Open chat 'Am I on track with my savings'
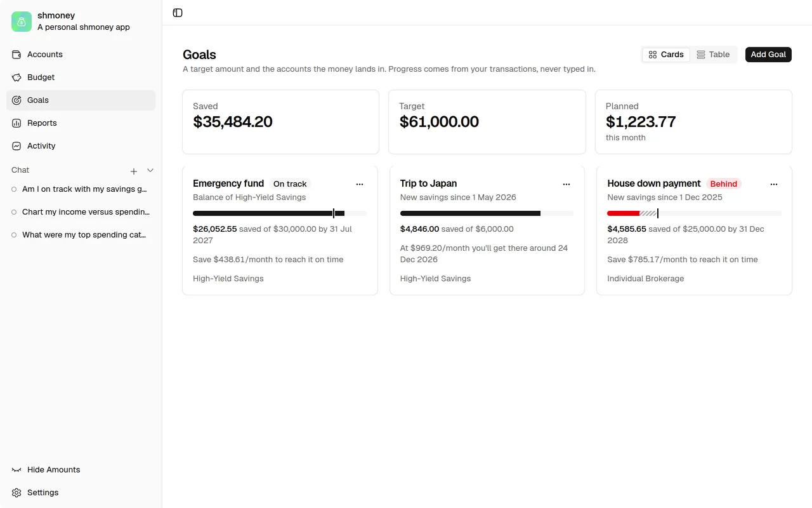This screenshot has height=508, width=812. (x=81, y=189)
